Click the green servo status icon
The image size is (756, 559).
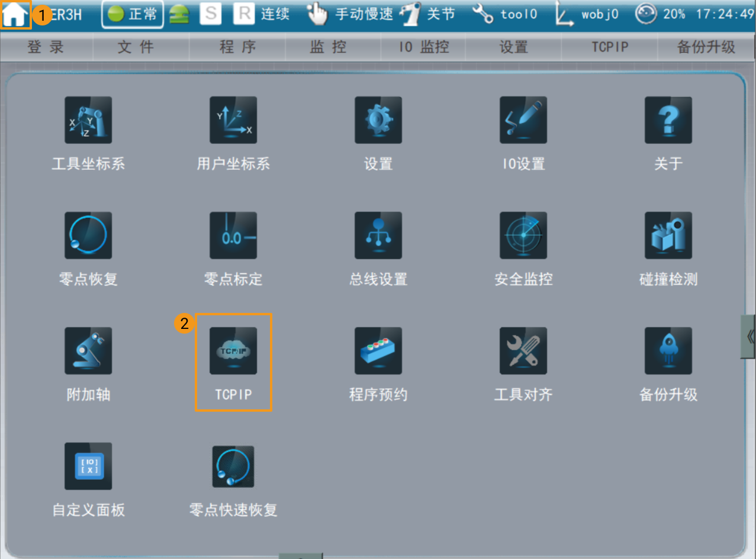[179, 15]
